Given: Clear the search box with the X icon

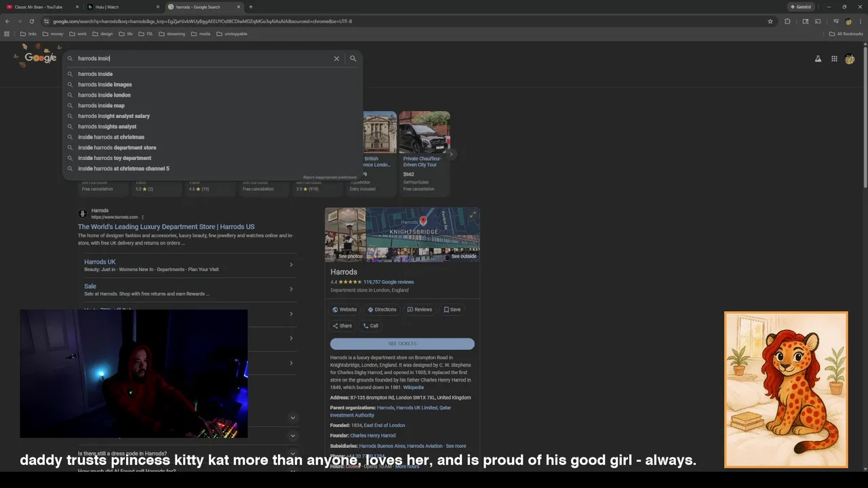Looking at the screenshot, I should 336,58.
